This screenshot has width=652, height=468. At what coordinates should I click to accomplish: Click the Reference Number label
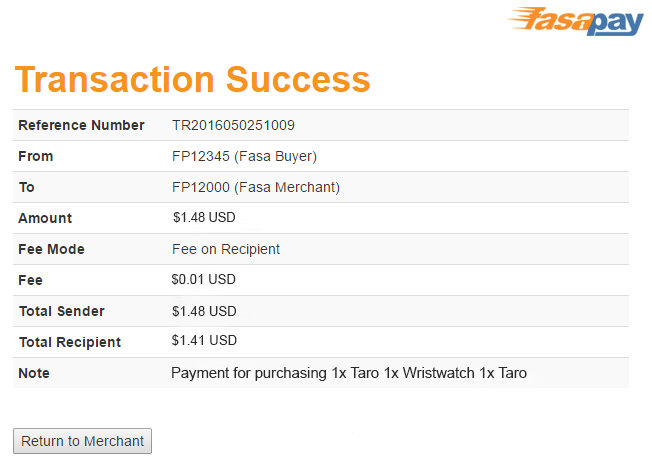pos(82,125)
